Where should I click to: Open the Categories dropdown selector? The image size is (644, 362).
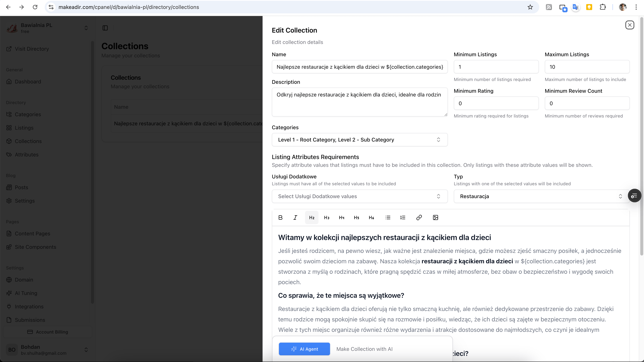pos(359,140)
